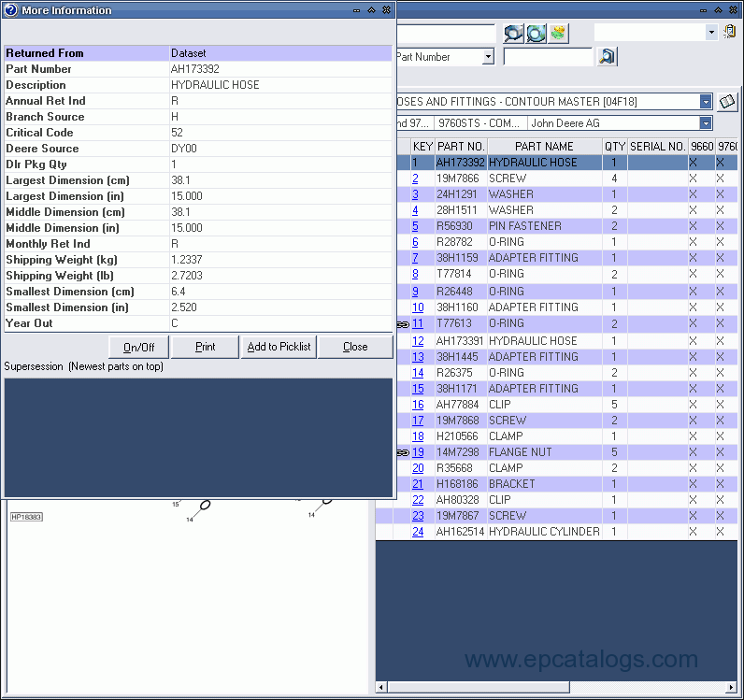The width and height of the screenshot is (744, 700).
Task: Open key link 24 for HYDRAULIC CYLINDER
Action: click(x=418, y=532)
